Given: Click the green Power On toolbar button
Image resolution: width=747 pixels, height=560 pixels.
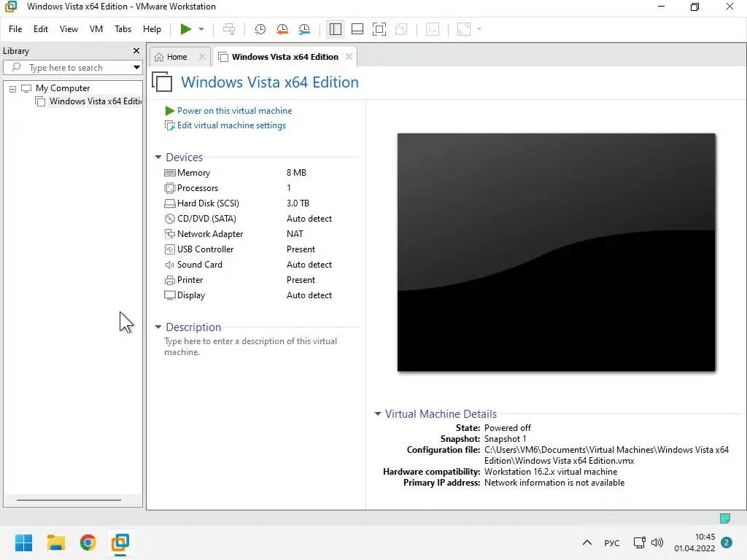Looking at the screenshot, I should click(x=186, y=29).
